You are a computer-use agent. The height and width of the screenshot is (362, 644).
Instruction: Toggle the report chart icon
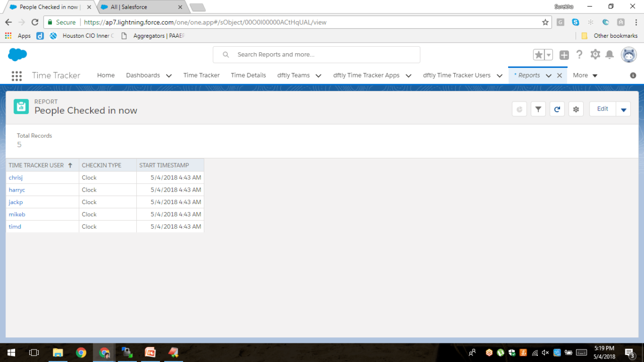(x=519, y=109)
